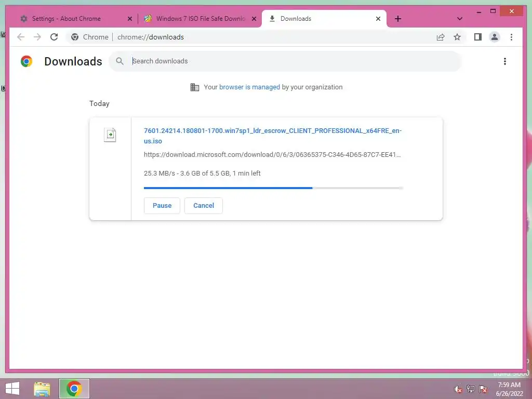Open the Windows Start button
Viewport: 532px width, 399px height.
12,389
